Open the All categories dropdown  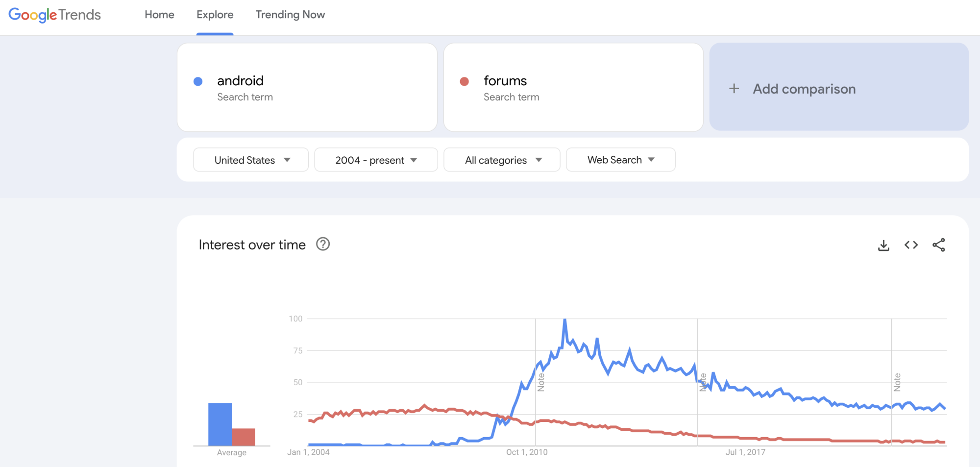point(502,160)
